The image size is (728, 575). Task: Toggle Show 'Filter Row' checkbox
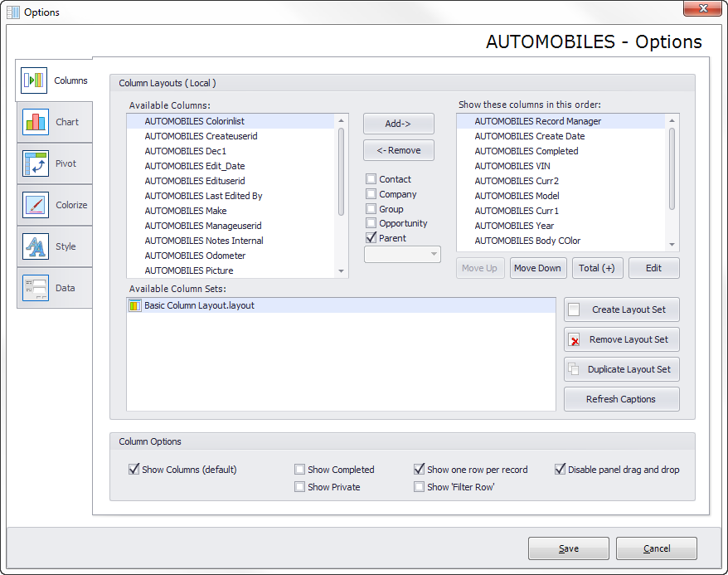(419, 487)
